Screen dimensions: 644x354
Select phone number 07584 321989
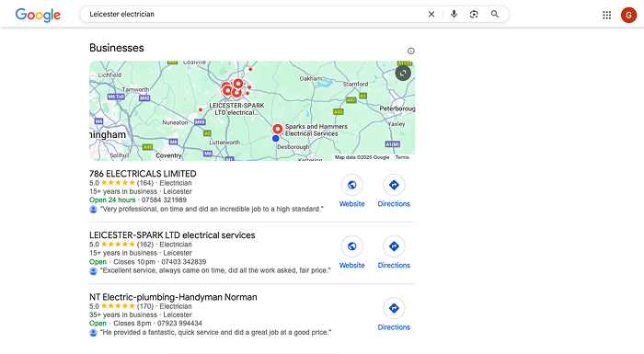tap(164, 200)
